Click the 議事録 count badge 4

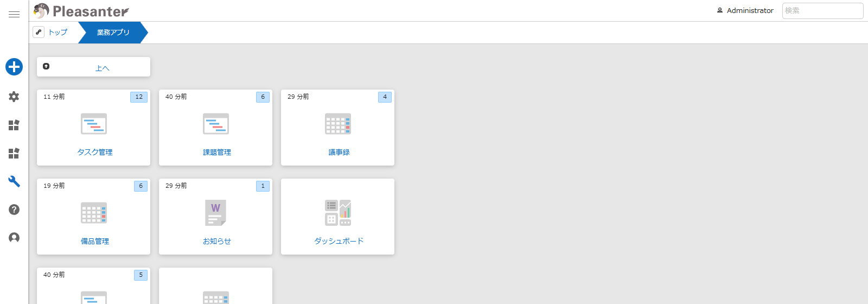click(x=385, y=97)
